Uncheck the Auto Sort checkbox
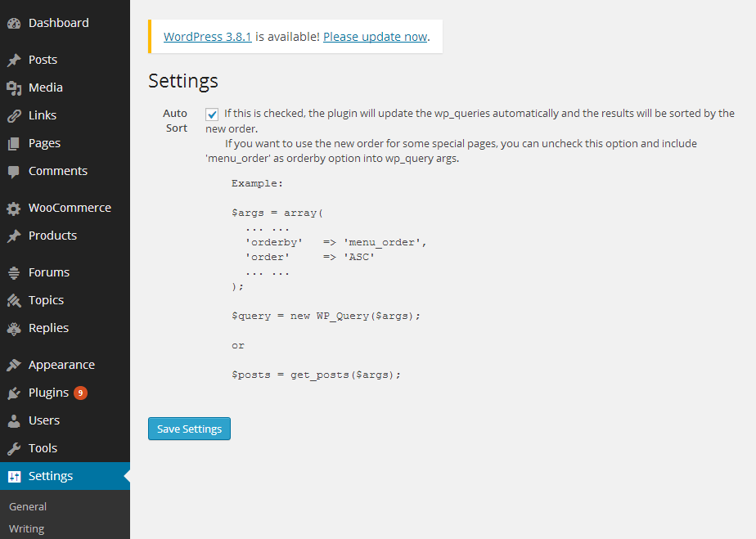This screenshot has width=756, height=539. click(x=212, y=115)
